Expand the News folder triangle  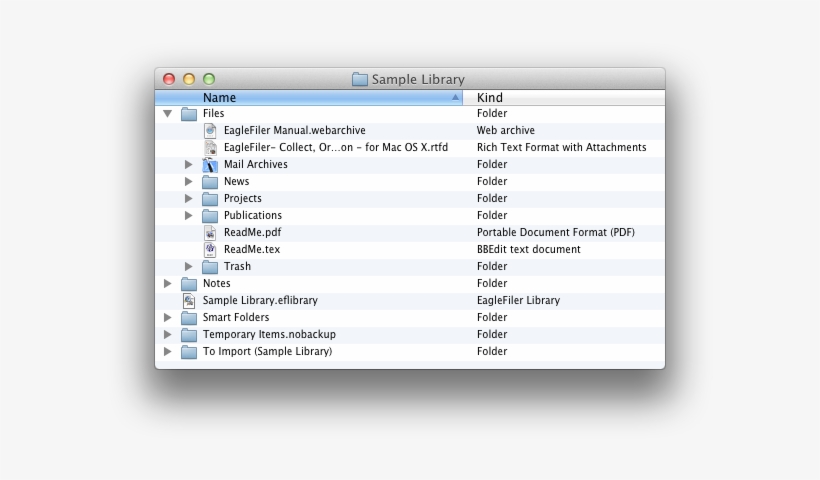click(x=189, y=181)
